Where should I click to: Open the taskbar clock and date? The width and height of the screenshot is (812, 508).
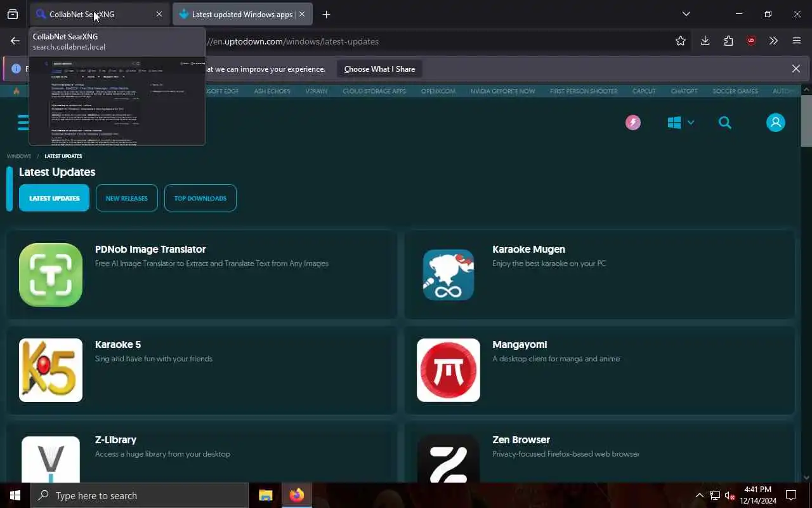(758, 495)
